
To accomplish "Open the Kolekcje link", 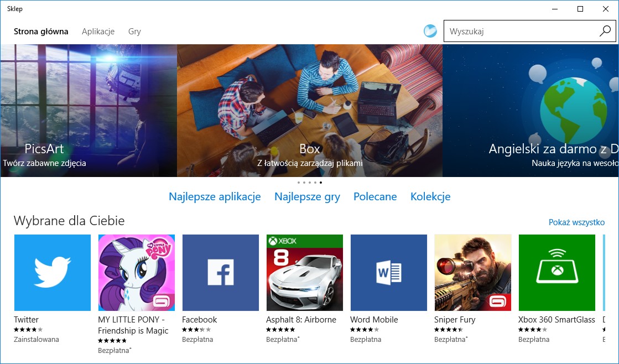I will click(430, 196).
